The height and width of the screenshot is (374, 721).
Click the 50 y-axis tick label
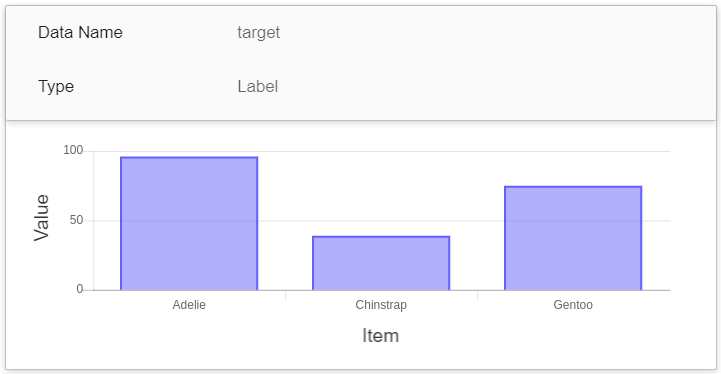[76, 220]
